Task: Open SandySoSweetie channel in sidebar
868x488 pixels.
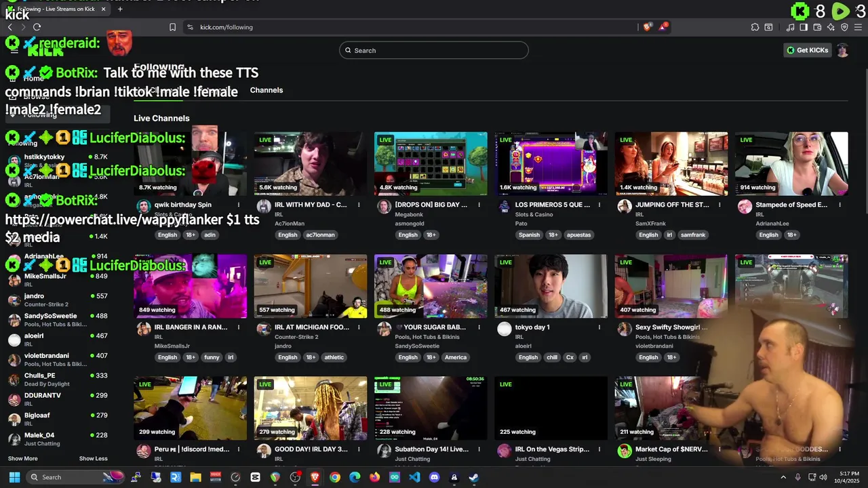Action: click(x=58, y=320)
